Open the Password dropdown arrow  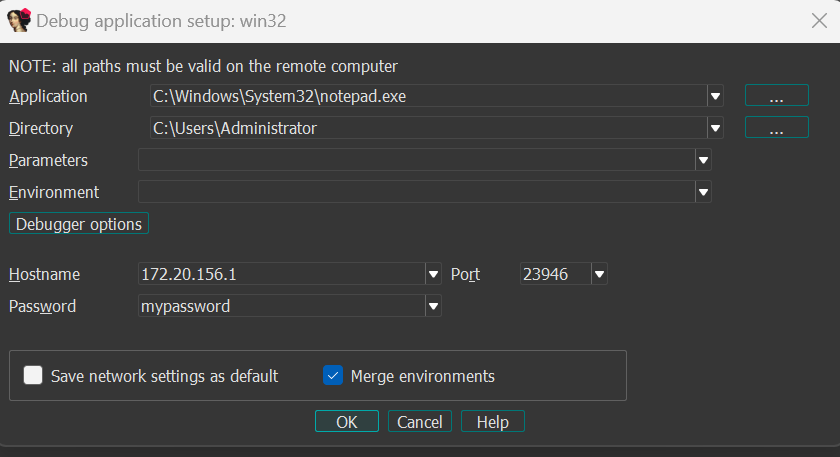[x=433, y=306]
